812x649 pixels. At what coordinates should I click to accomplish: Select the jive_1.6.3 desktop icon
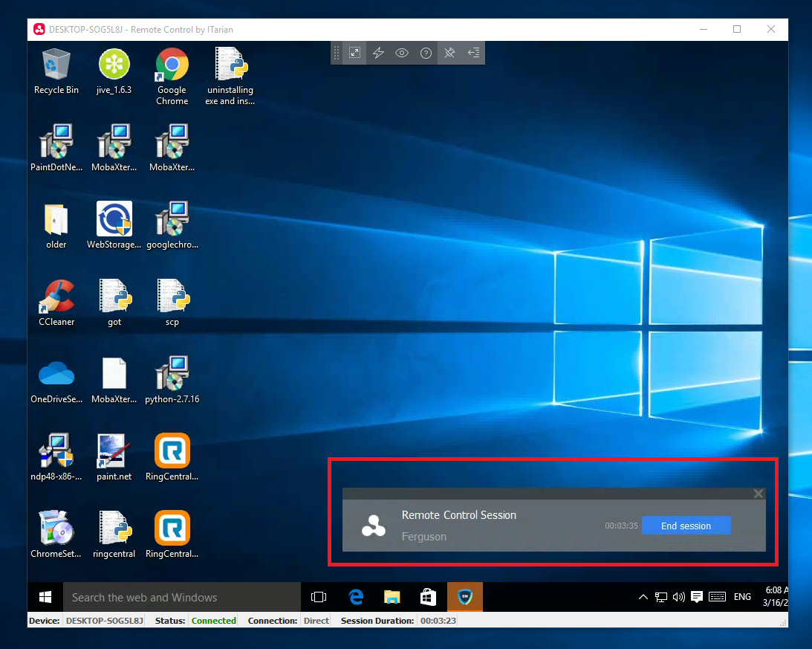[x=114, y=71]
